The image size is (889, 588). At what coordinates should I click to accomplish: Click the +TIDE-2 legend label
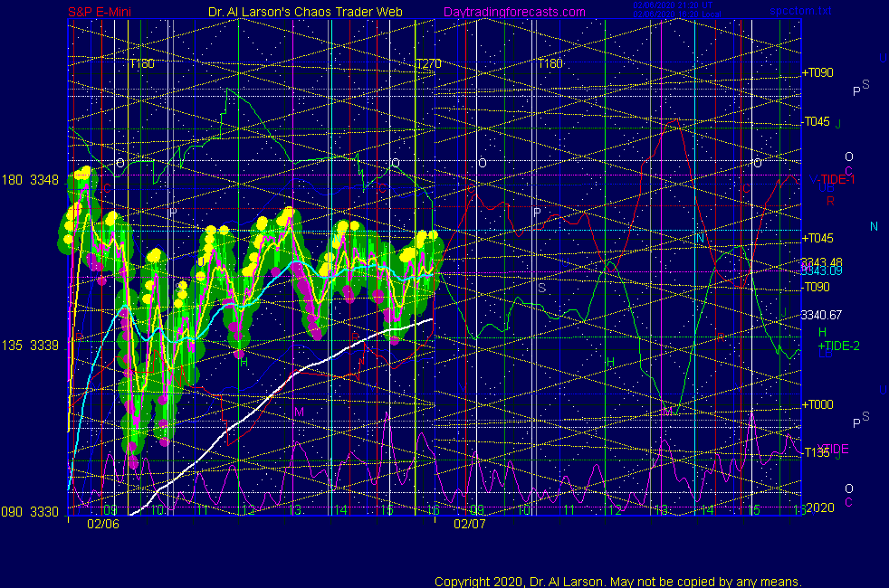[838, 346]
